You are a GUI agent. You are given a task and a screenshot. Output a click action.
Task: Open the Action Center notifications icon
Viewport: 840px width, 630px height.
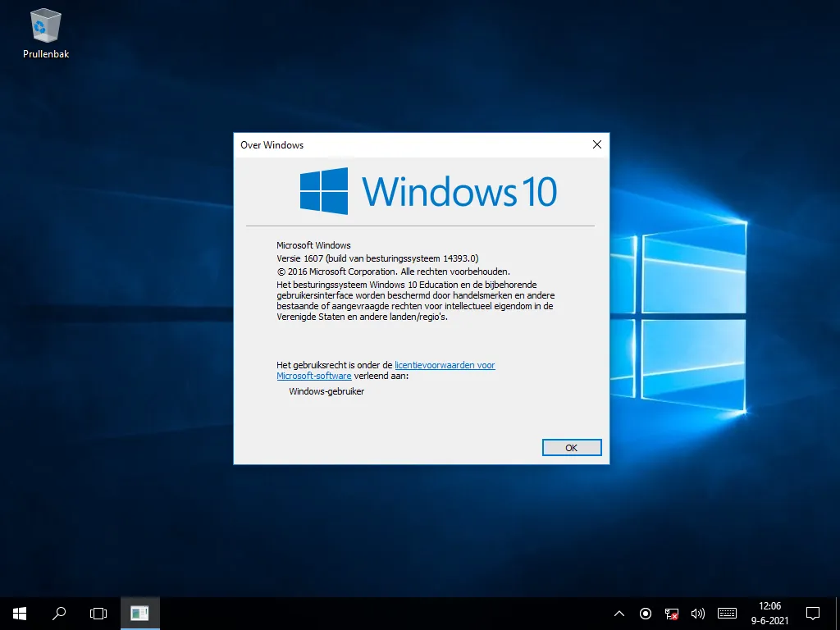click(x=813, y=614)
